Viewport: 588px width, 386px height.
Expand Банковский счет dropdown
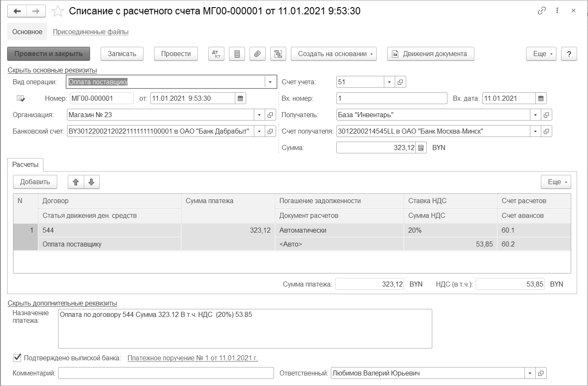259,131
